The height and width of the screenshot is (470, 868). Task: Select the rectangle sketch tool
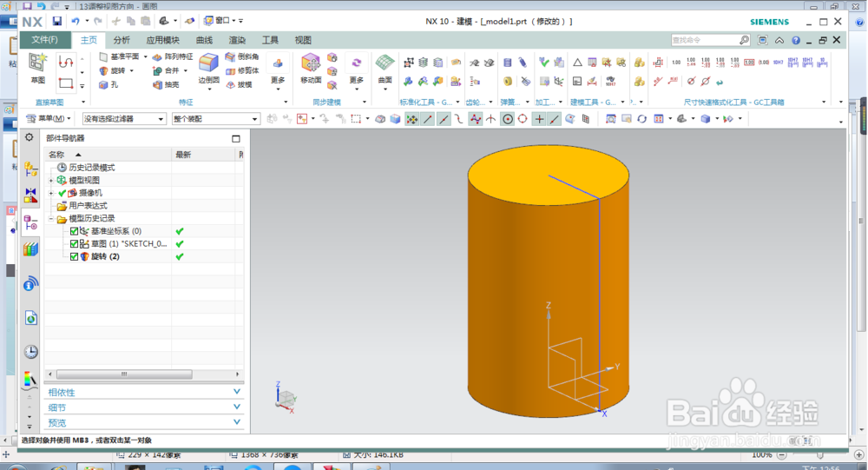coord(66,84)
